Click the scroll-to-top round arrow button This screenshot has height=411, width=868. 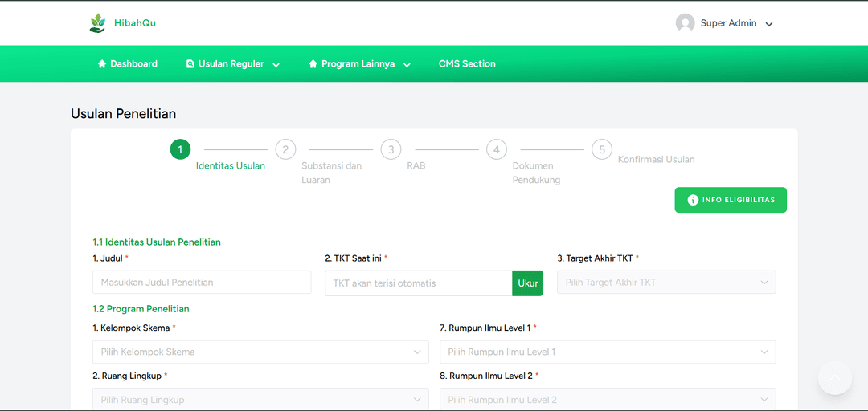[x=834, y=378]
